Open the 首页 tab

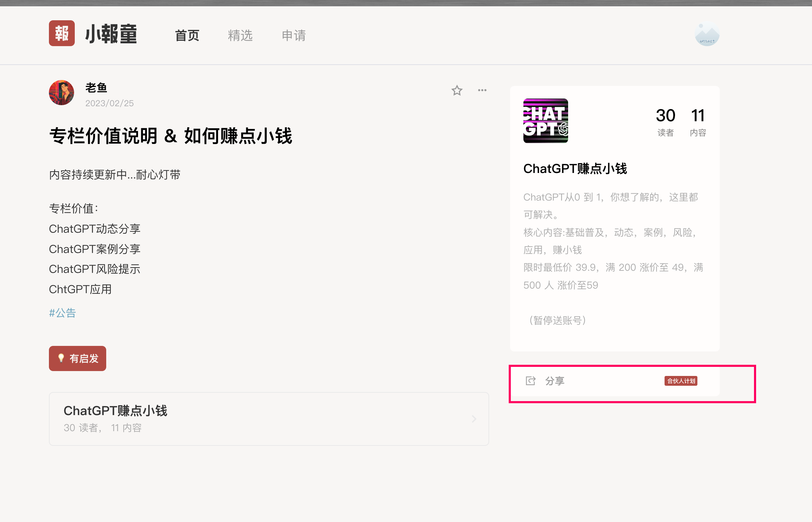tap(187, 35)
